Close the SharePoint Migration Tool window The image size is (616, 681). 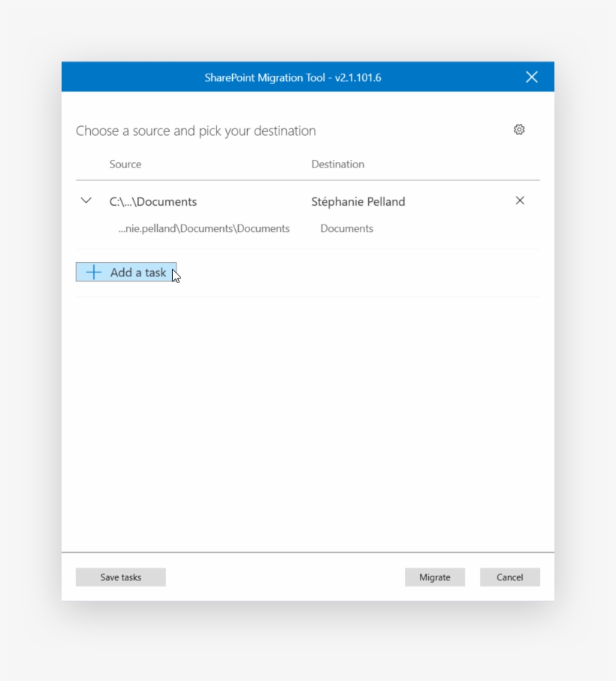tap(531, 77)
